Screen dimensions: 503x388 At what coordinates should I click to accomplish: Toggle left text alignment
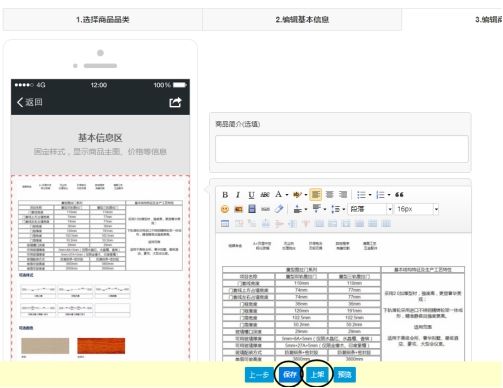(316, 194)
